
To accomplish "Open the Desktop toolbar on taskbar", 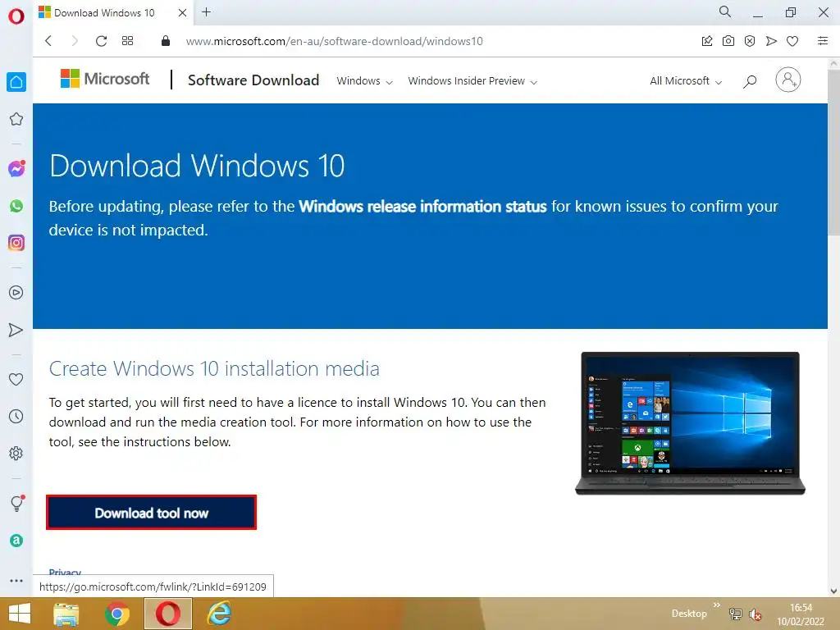I will pyautogui.click(x=689, y=614).
